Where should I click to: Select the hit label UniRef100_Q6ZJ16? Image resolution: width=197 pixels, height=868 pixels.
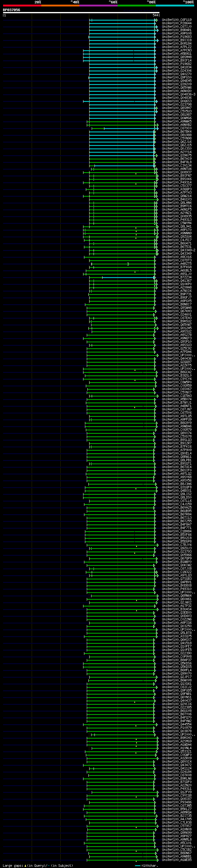(176, 142)
